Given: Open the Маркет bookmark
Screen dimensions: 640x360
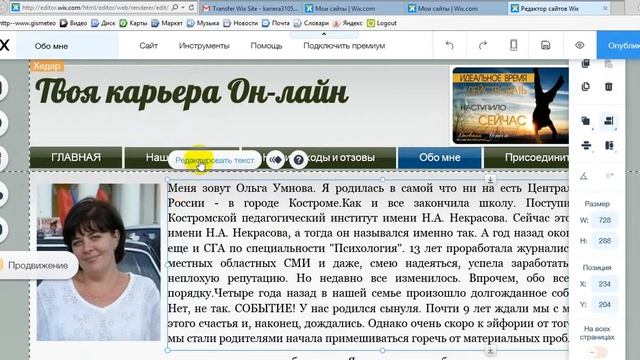Looking at the screenshot, I should click(x=167, y=23).
